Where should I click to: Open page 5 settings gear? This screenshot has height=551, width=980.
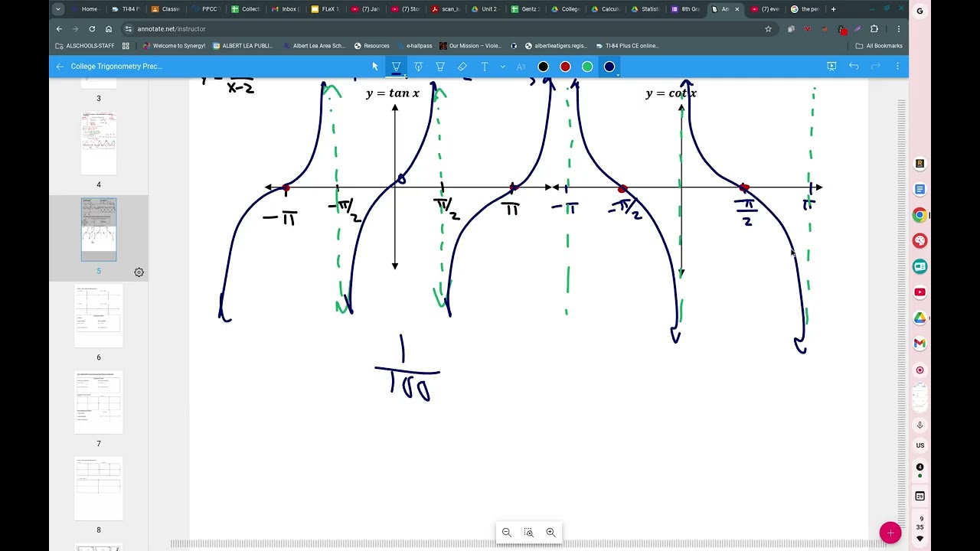(x=139, y=272)
